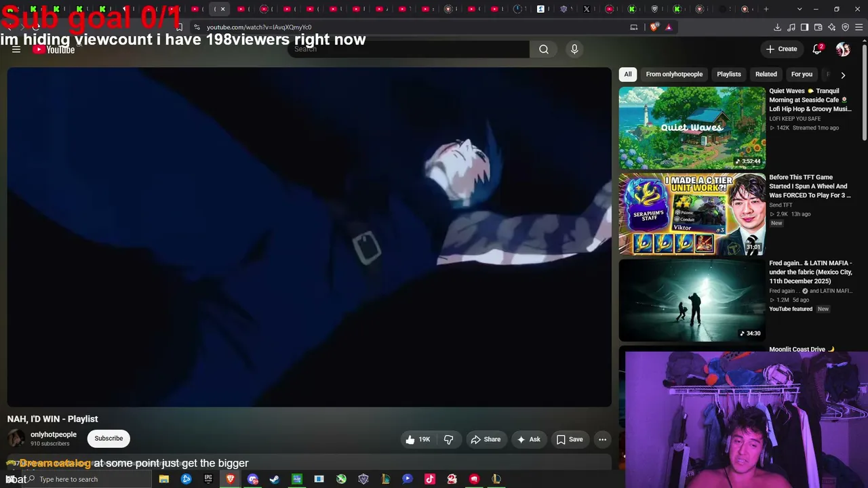This screenshot has width=868, height=488.
Task: Switch to Brave browser on taskbar
Action: pyautogui.click(x=231, y=479)
